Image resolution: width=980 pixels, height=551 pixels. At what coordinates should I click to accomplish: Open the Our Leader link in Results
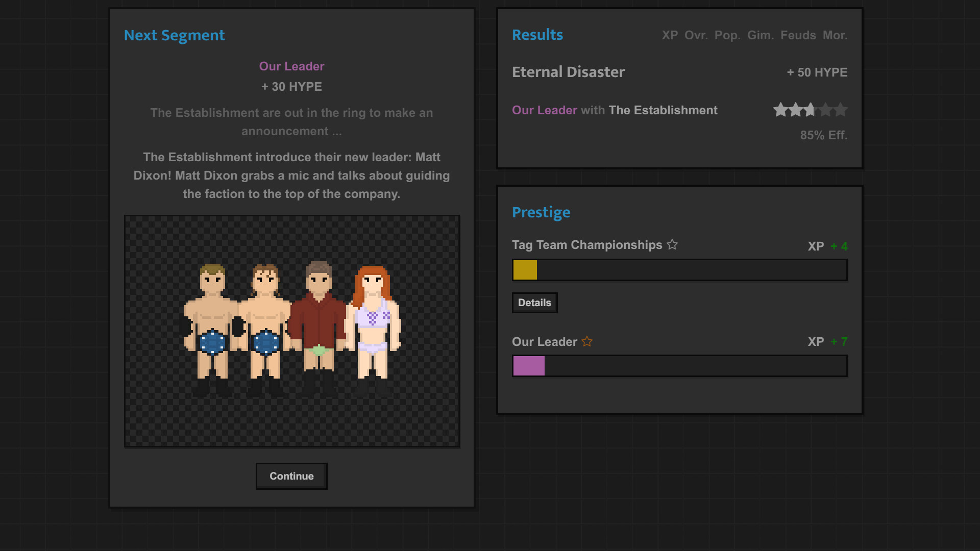click(544, 110)
